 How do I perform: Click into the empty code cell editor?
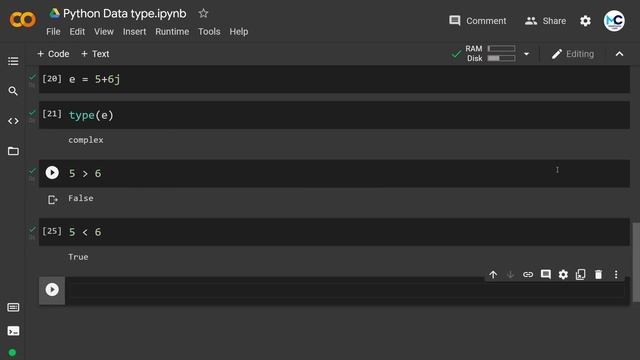[347, 290]
